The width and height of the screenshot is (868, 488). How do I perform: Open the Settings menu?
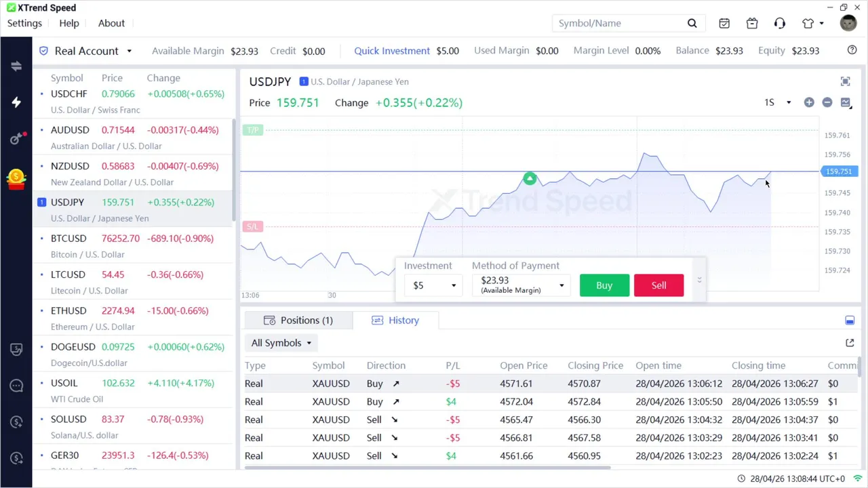point(24,23)
